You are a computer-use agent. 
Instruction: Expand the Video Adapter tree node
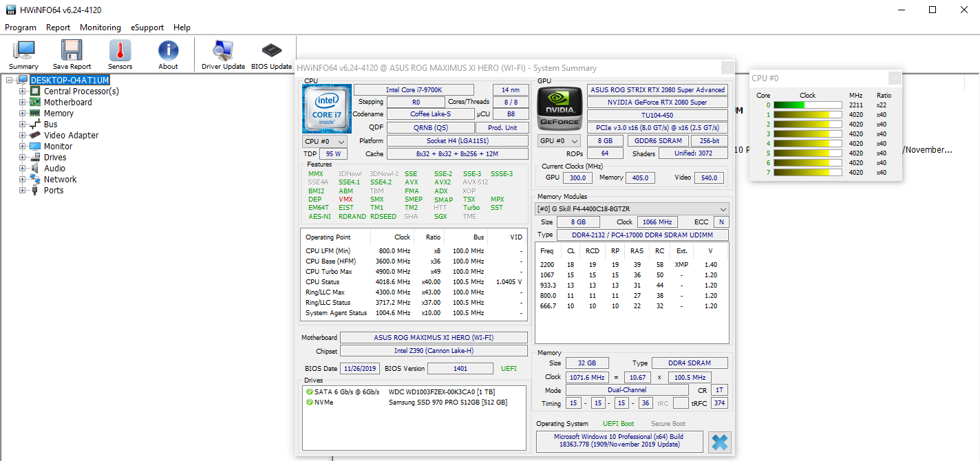(22, 135)
